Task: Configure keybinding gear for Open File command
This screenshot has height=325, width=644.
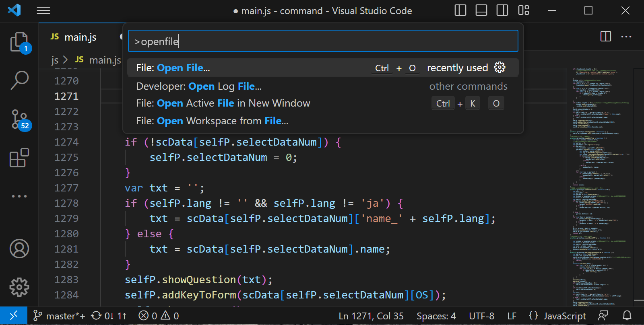Action: coord(500,68)
